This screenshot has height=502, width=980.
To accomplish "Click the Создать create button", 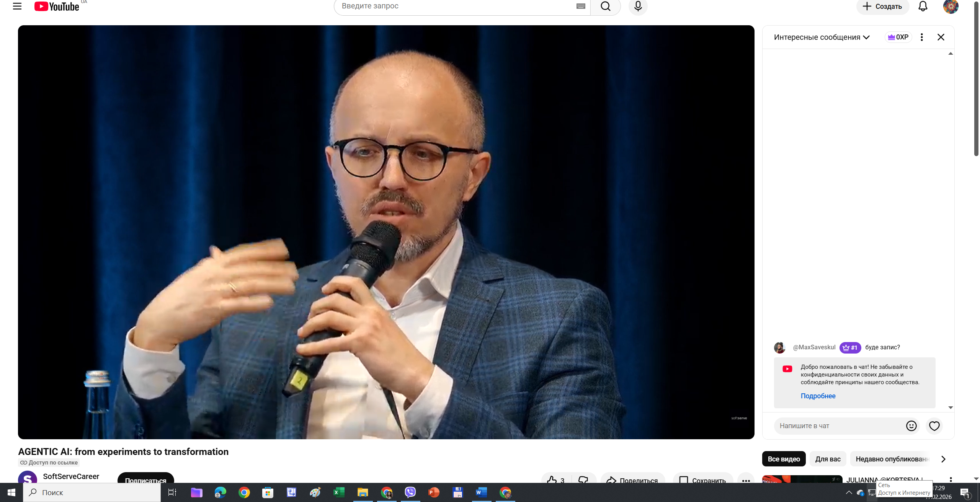I will (x=882, y=7).
